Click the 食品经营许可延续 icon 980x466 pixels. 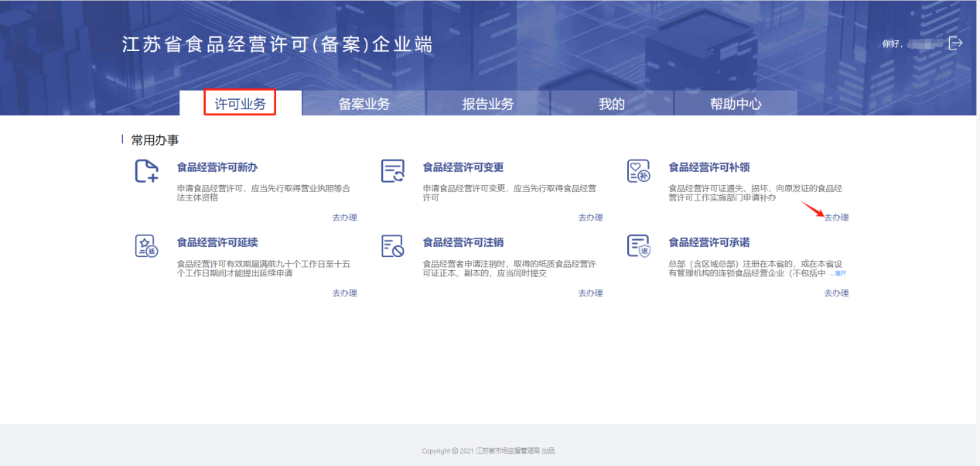(x=146, y=246)
